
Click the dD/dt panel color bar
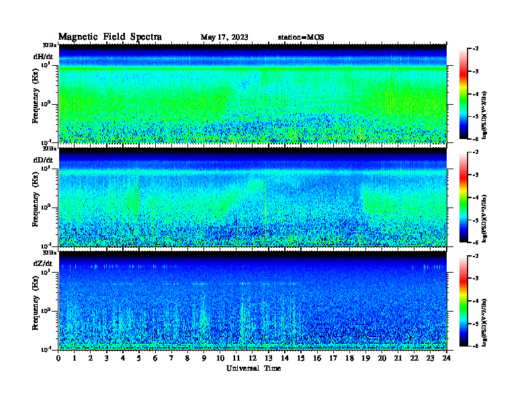(463, 197)
